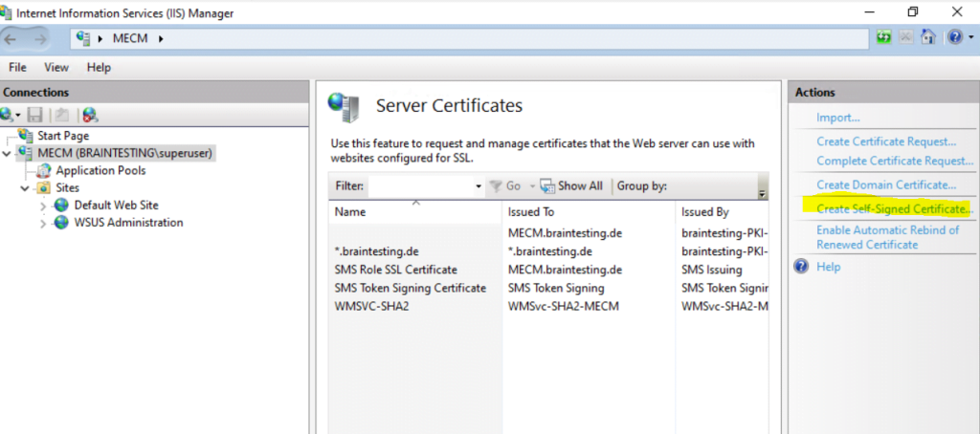The height and width of the screenshot is (434, 980).
Task: Select the *.braintesting.de certificate row
Action: (x=548, y=251)
